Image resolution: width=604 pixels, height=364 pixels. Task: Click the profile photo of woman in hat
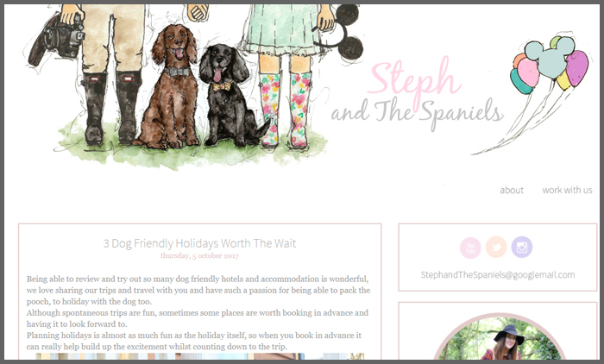click(500, 338)
